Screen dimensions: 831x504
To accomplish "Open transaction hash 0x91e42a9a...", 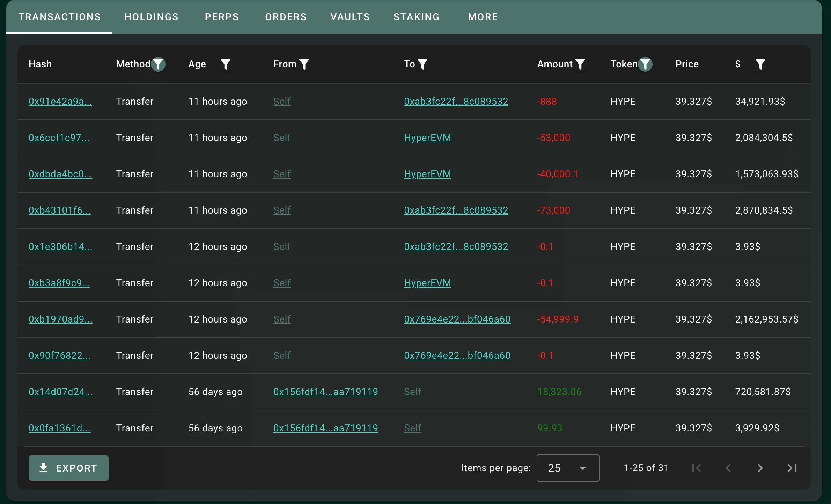I will pos(60,102).
